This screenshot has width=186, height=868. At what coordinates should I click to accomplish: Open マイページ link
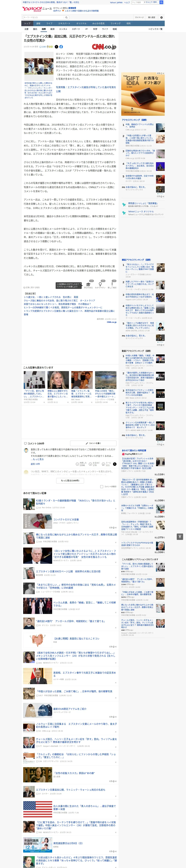[x=139, y=17]
